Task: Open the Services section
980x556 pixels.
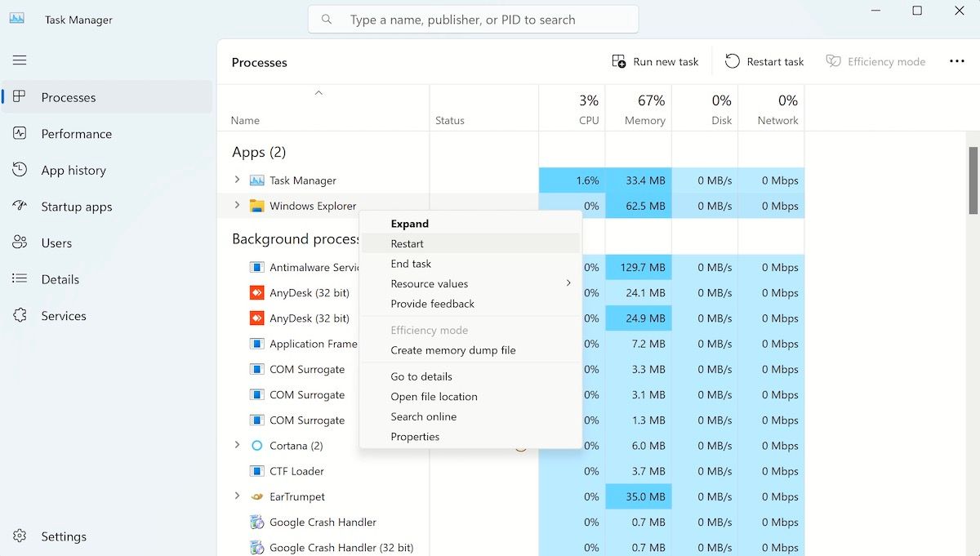Action: point(65,315)
